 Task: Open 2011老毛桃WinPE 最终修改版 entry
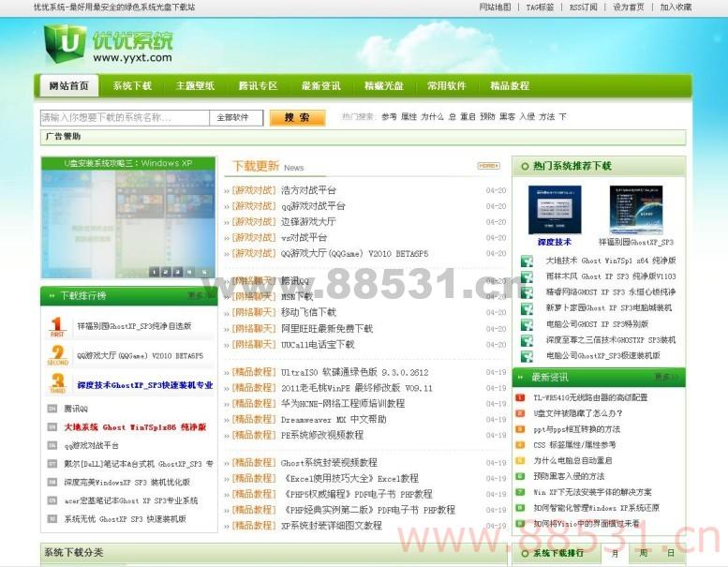click(x=357, y=388)
